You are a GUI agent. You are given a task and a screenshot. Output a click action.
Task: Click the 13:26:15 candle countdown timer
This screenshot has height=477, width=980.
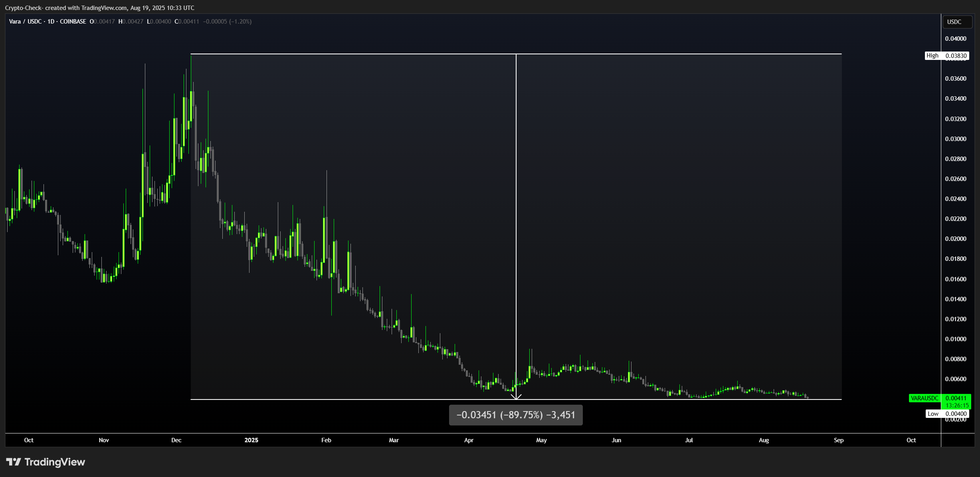tap(957, 405)
